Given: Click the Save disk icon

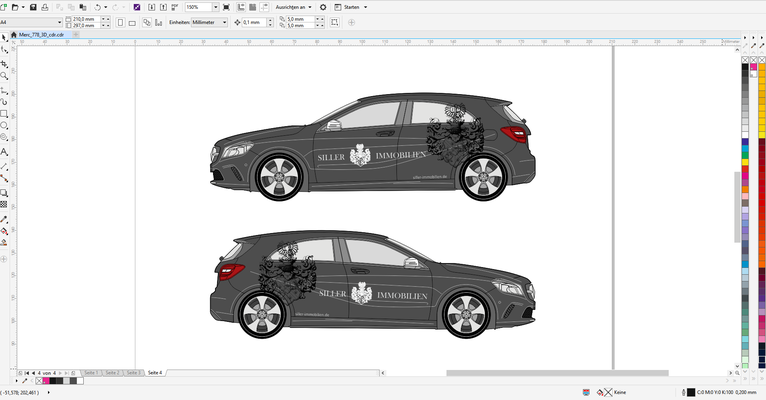Looking at the screenshot, I should [33, 7].
